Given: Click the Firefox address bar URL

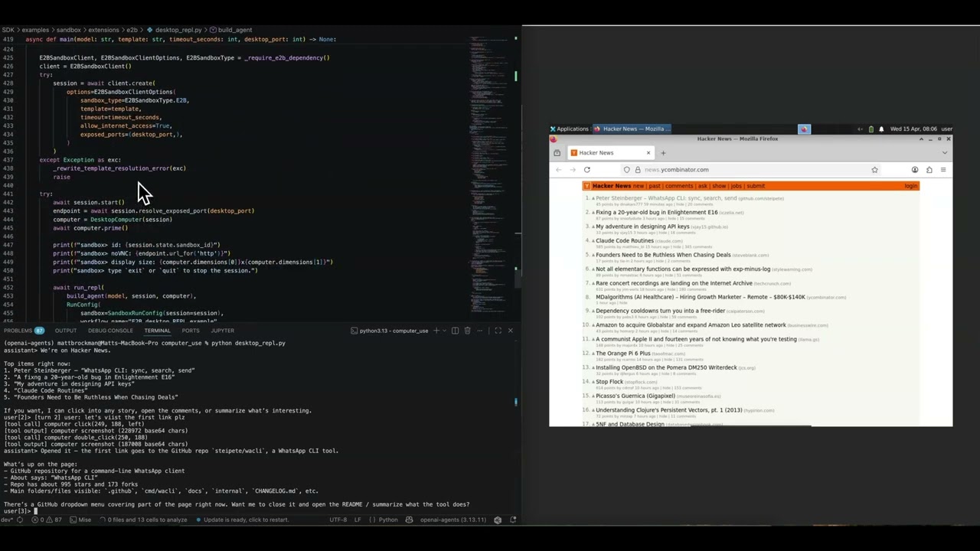Looking at the screenshot, I should click(677, 170).
